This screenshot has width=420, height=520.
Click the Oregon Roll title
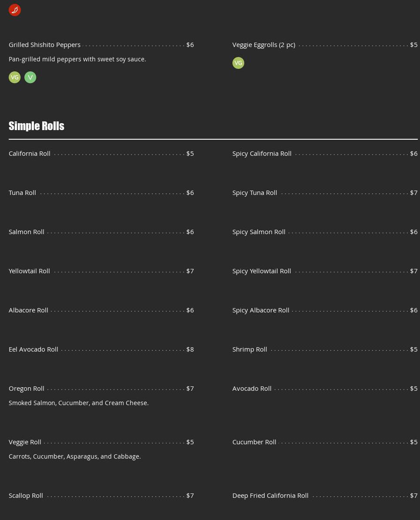click(27, 389)
